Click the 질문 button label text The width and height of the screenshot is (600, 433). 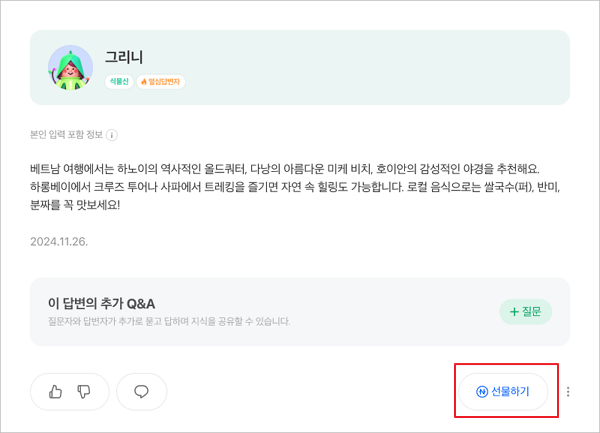(532, 312)
